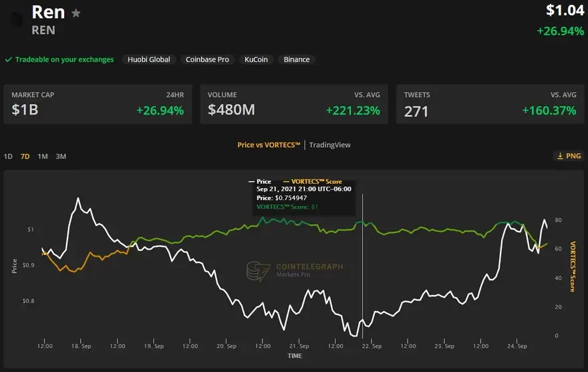This screenshot has width=588, height=372.
Task: Favorite Ren with the star icon
Action: coord(76,13)
